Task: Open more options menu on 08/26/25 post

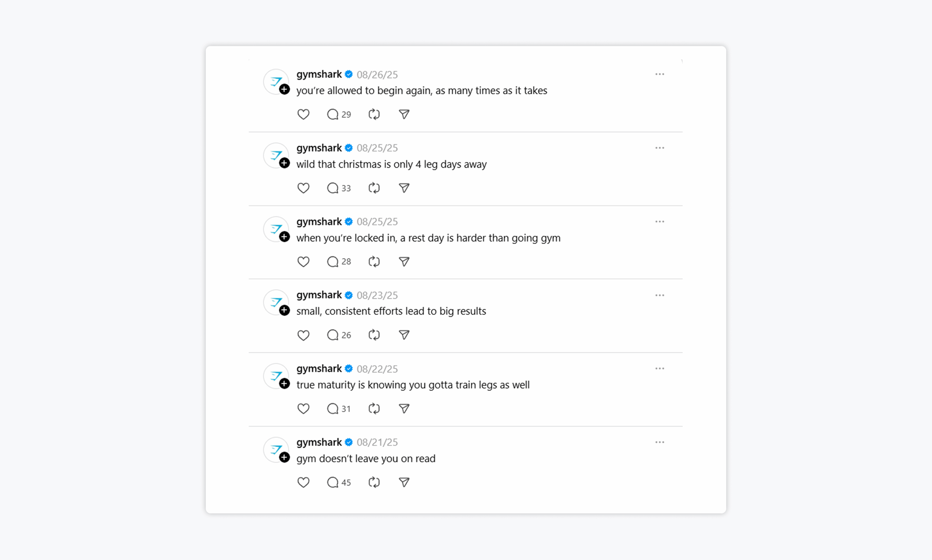Action: click(x=660, y=74)
